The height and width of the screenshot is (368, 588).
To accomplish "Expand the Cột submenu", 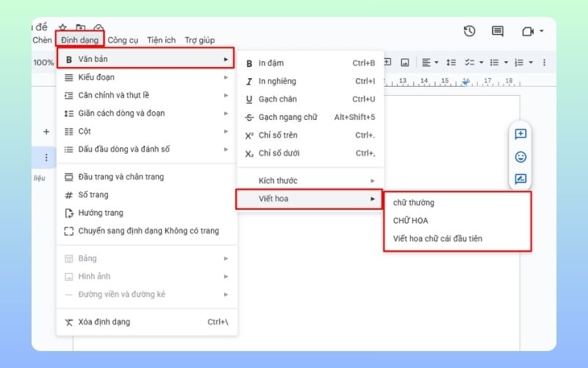I will pos(146,132).
